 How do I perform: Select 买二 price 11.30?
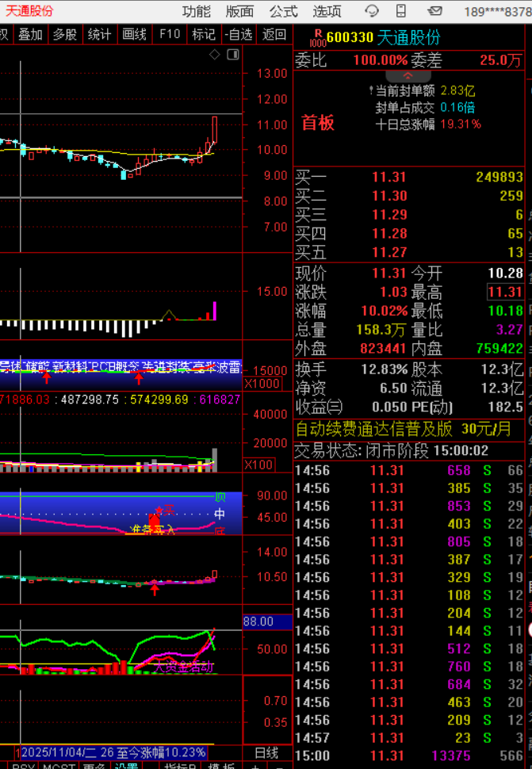(x=389, y=196)
